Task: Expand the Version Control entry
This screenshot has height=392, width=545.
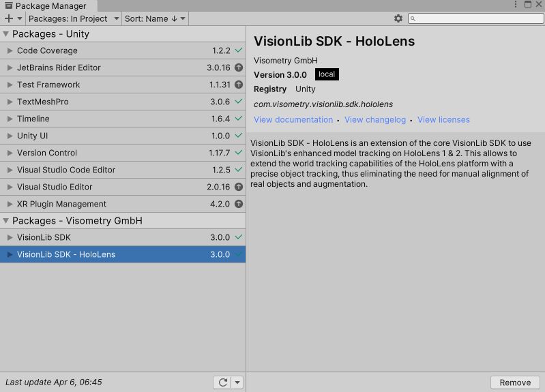Action: [x=10, y=153]
